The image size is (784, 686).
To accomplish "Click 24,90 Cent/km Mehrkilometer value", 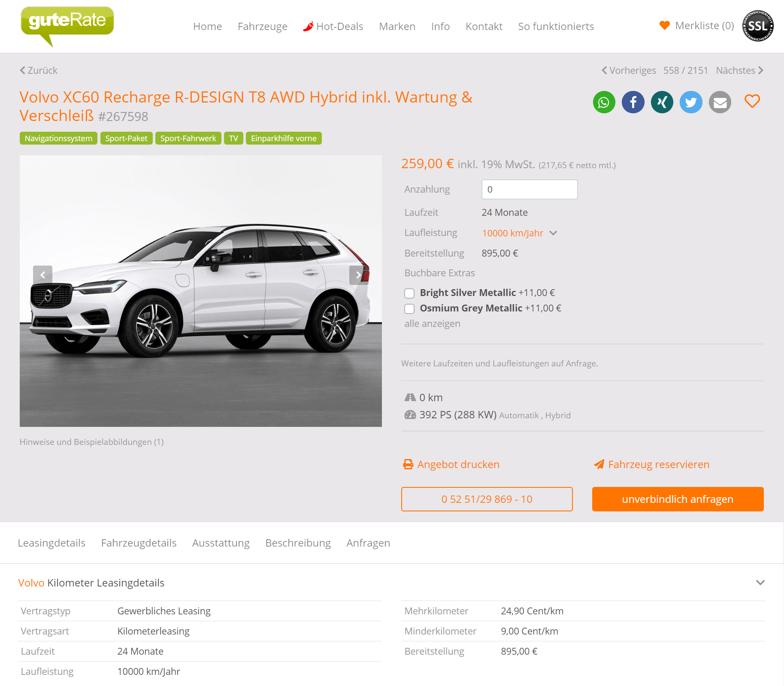I will [x=532, y=611].
